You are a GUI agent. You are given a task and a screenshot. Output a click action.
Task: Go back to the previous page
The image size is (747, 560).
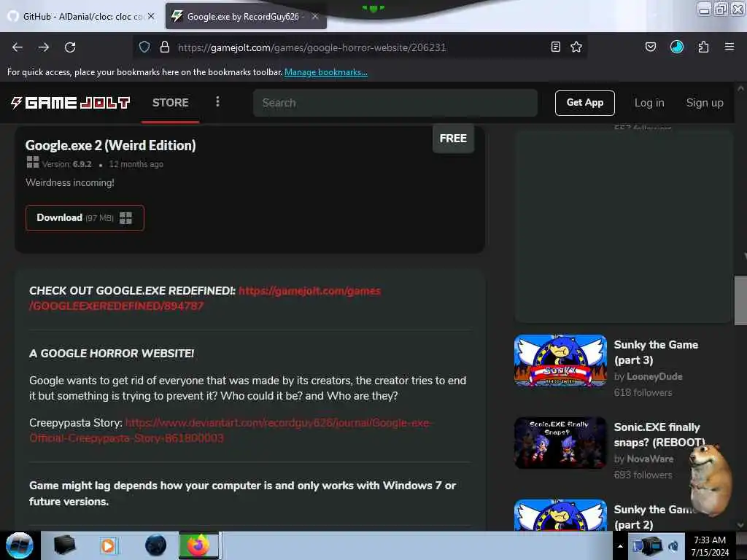pyautogui.click(x=18, y=47)
